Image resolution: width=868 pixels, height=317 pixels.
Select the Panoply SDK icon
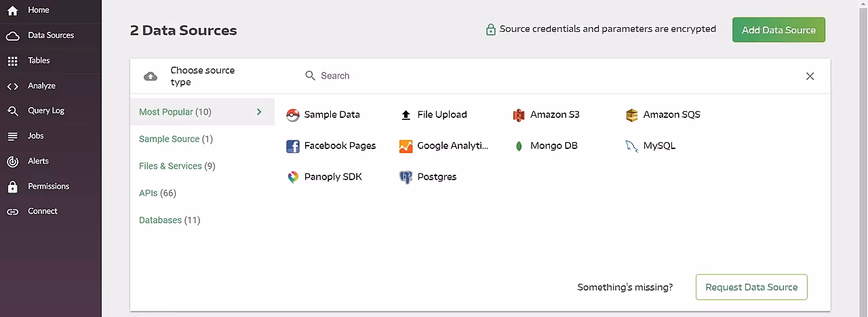point(293,177)
